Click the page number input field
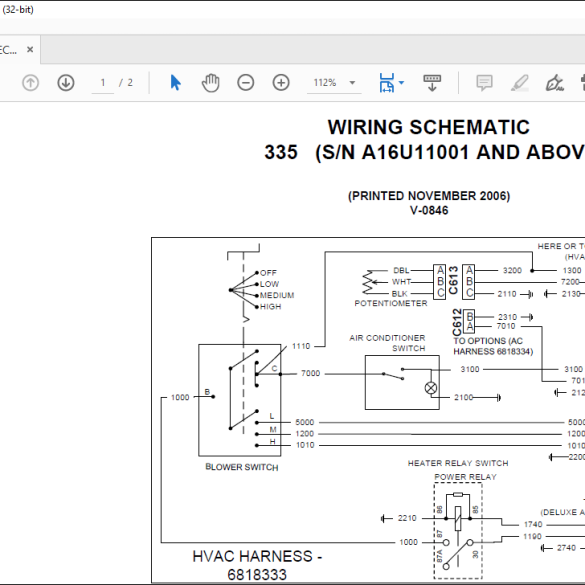The image size is (585, 585). 103,83
